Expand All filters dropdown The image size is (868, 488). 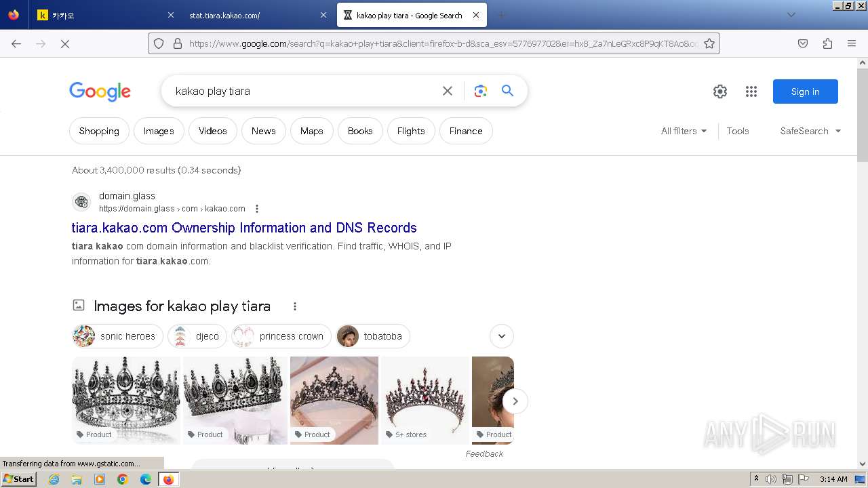click(x=684, y=131)
